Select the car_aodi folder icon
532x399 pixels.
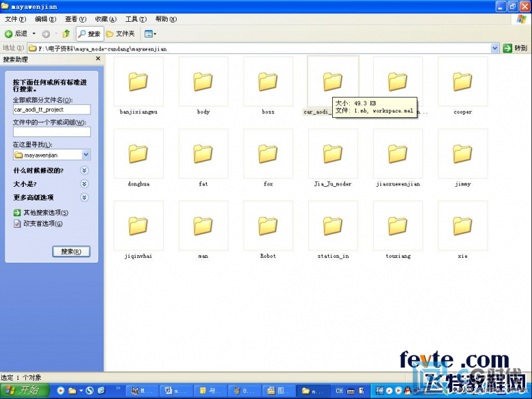[x=333, y=82]
